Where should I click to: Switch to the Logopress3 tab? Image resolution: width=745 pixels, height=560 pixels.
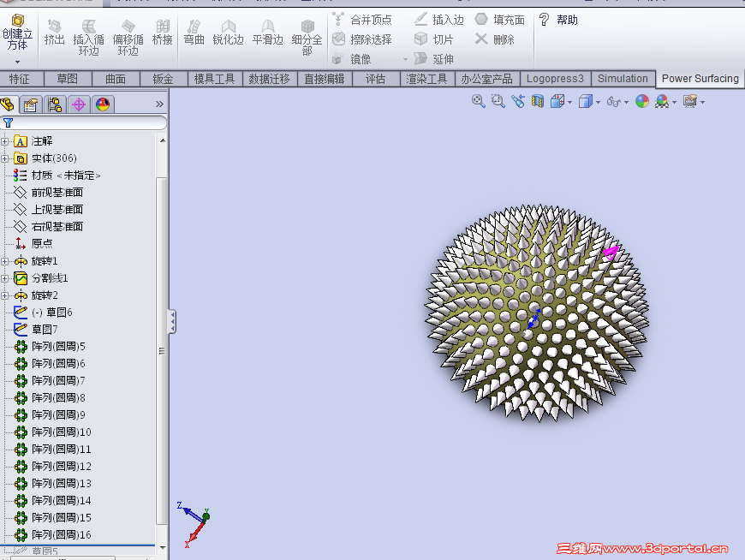pos(555,79)
